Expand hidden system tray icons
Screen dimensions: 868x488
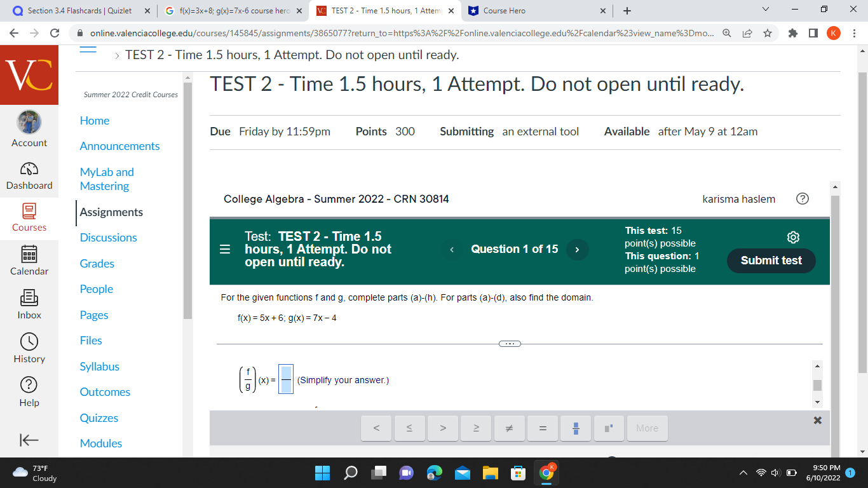(742, 473)
